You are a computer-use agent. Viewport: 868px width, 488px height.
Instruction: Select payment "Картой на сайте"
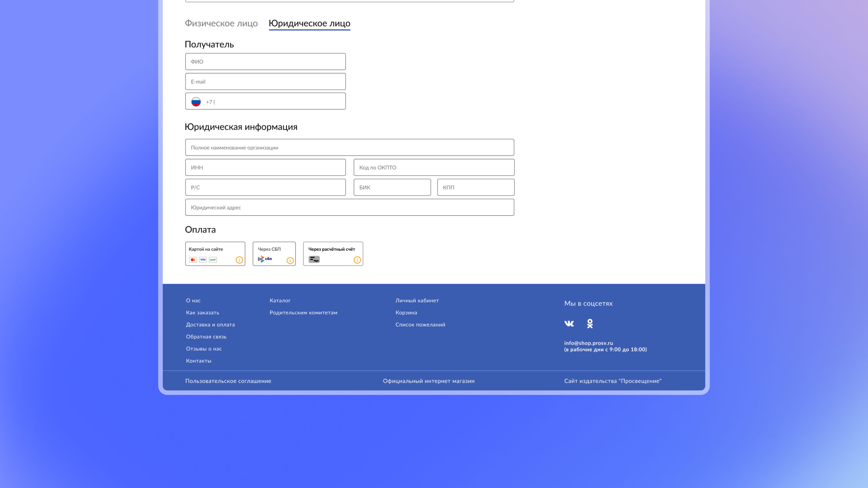point(206,249)
